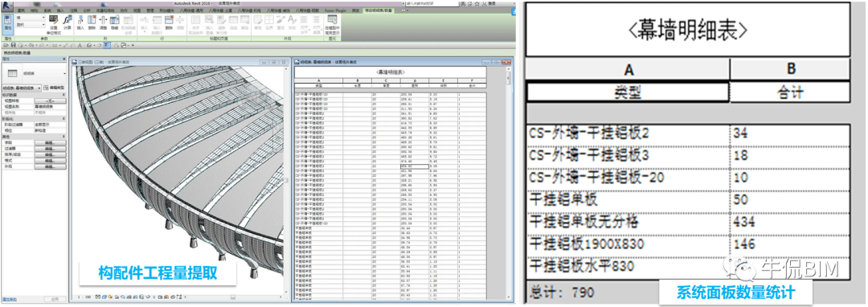Click the 应用 Apply button
The width and height of the screenshot is (868, 307).
pyautogui.click(x=55, y=299)
